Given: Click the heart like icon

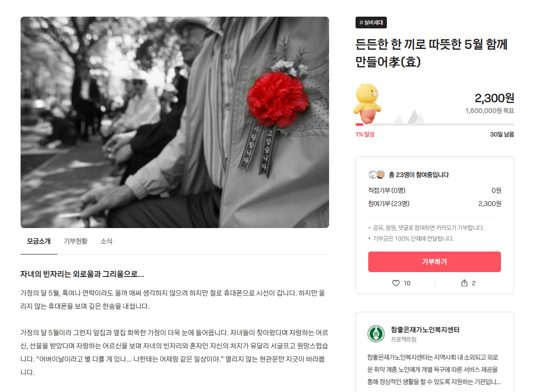Looking at the screenshot, I should coord(396,283).
